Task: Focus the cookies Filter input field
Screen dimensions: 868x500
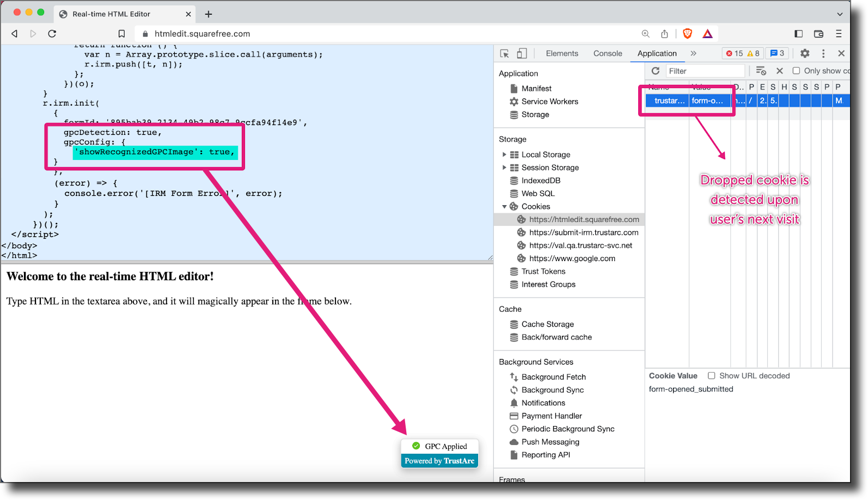Action: [x=705, y=71]
